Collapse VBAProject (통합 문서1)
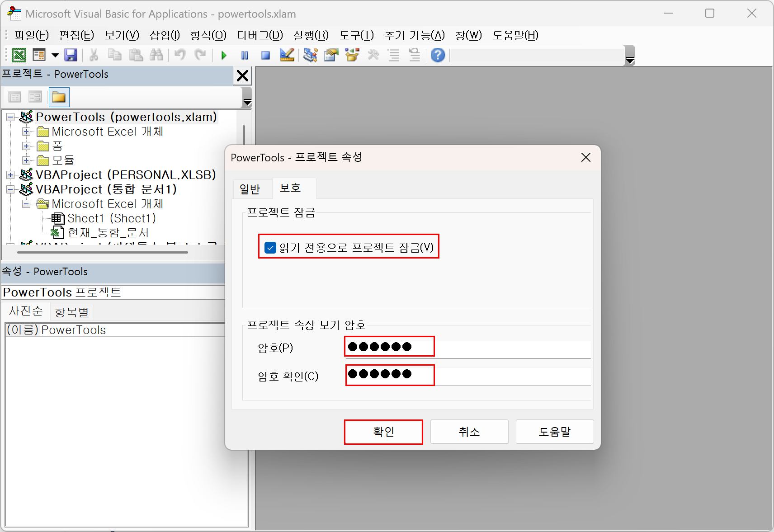The width and height of the screenshot is (774, 532). pos(10,189)
